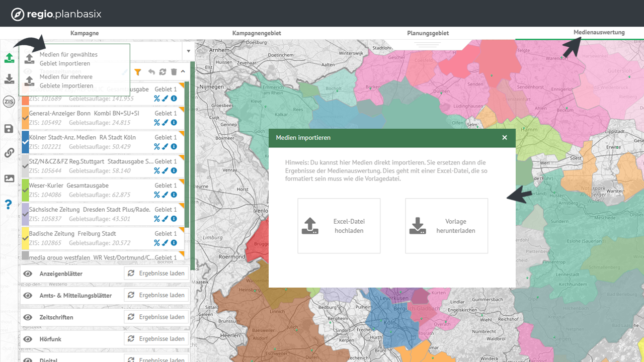The height and width of the screenshot is (362, 644).
Task: Click the orange filter funnel icon
Action: coord(138,72)
